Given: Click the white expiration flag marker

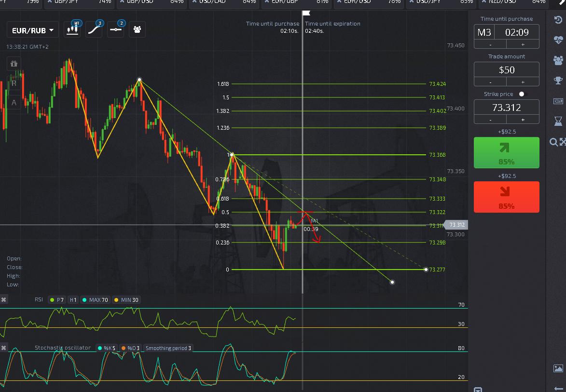Looking at the screenshot, I should (x=306, y=14).
